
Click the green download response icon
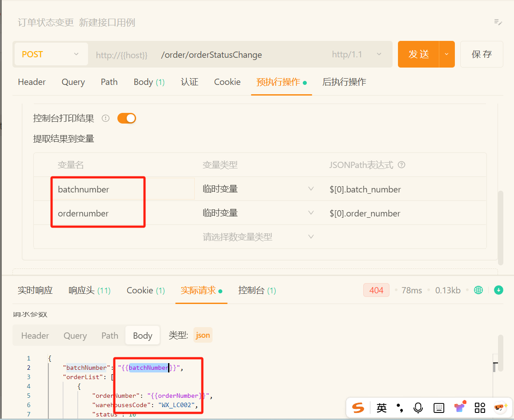[x=498, y=290]
